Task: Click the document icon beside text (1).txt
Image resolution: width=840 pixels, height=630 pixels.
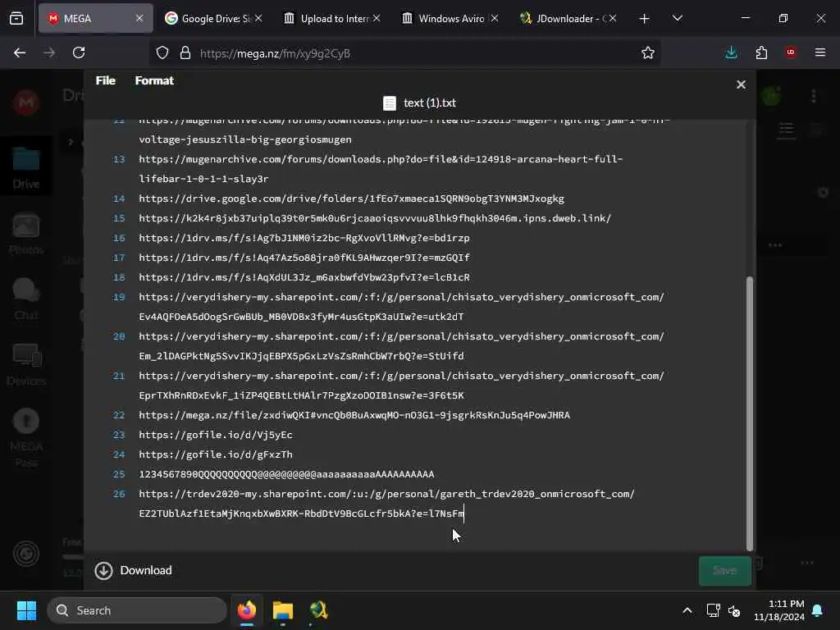Action: point(390,103)
